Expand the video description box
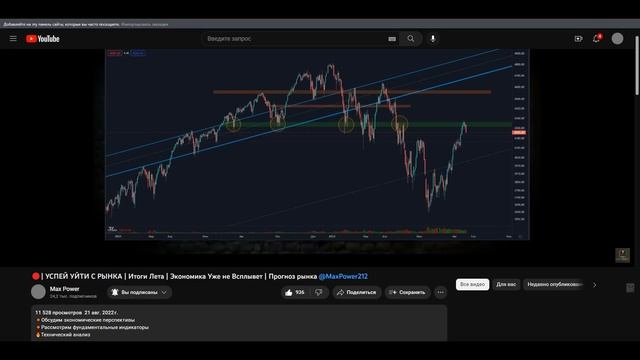This screenshot has width=640, height=360. click(239, 323)
